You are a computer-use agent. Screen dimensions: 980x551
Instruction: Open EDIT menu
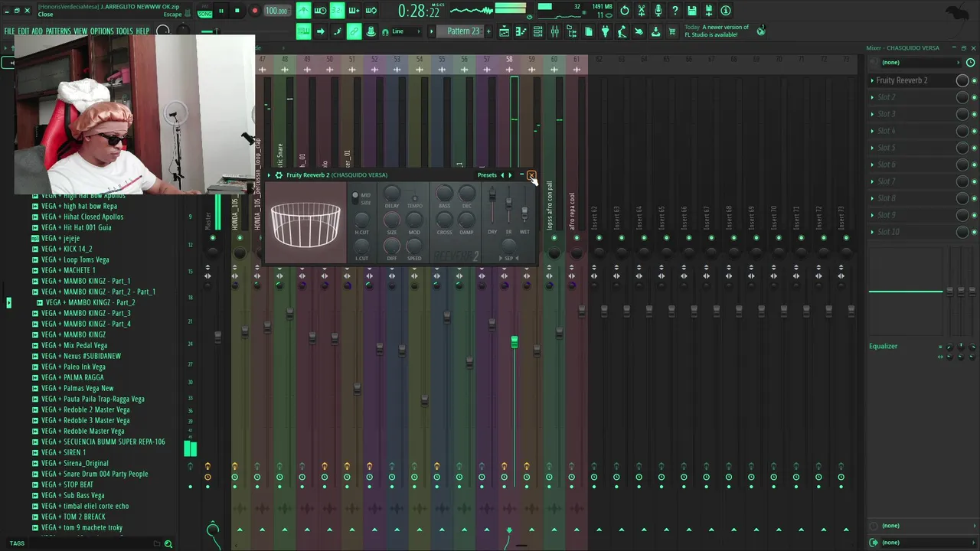pyautogui.click(x=24, y=31)
